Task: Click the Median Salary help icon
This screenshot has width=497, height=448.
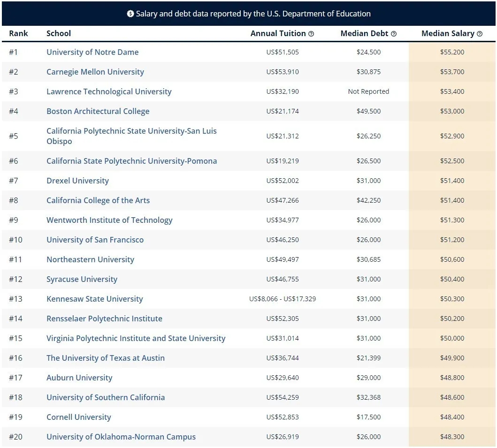Action: pyautogui.click(x=480, y=34)
